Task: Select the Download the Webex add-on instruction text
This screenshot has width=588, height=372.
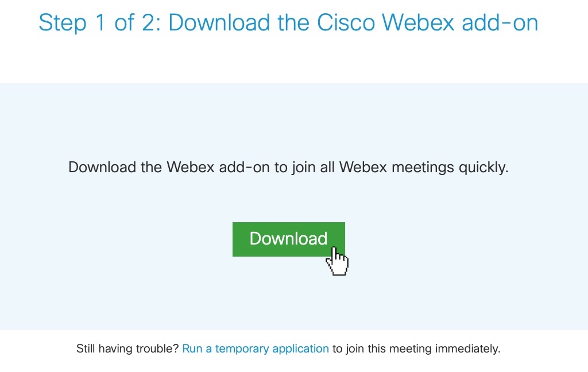Action: [x=288, y=168]
